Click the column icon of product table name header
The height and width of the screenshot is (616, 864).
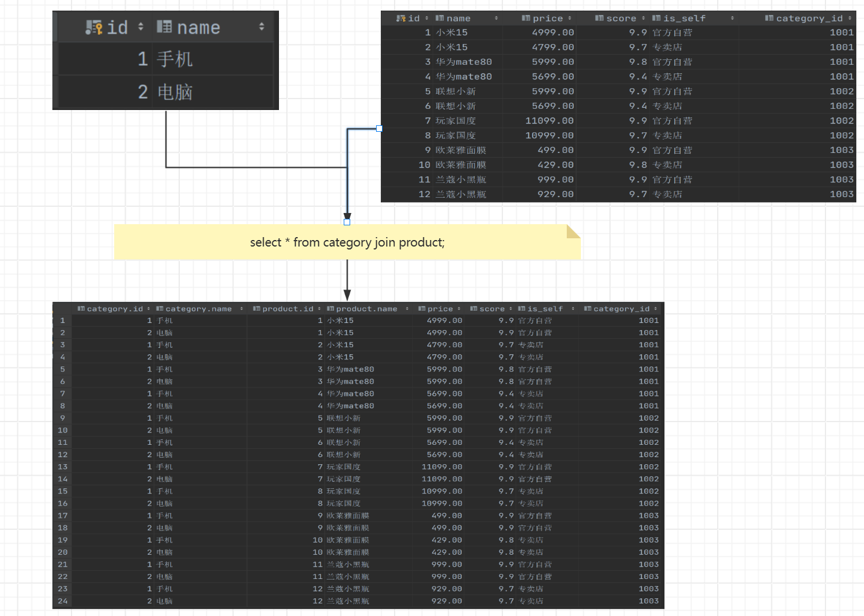click(x=440, y=18)
